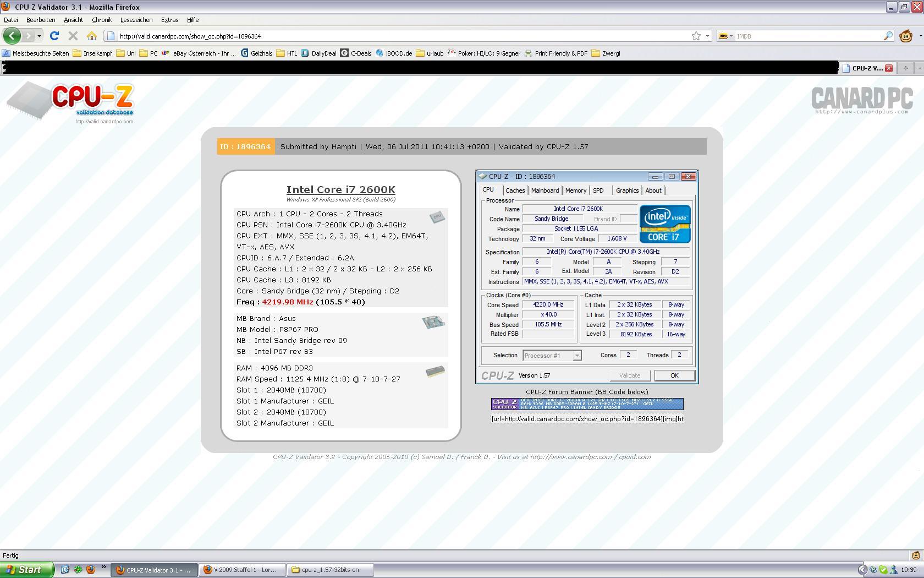Open the DailyDeal bookmark
Screen dimensions: 924x578
(x=318, y=53)
